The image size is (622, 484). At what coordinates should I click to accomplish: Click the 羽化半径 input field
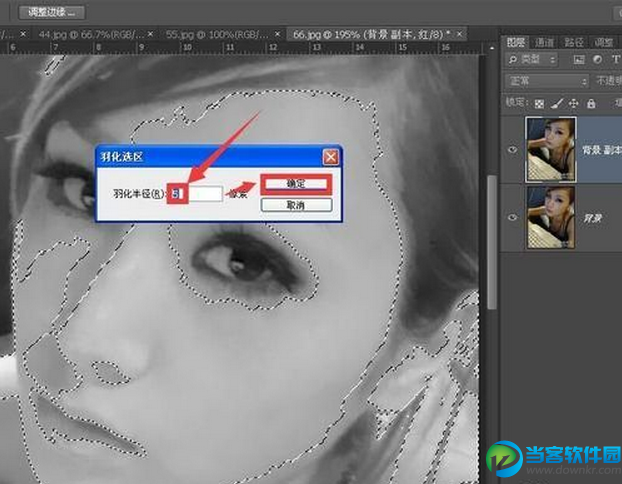[x=196, y=194]
